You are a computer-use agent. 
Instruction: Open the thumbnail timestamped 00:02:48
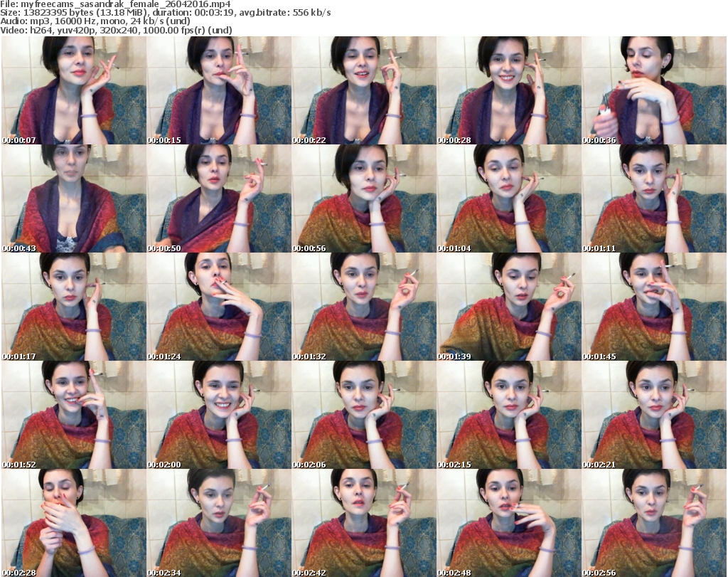click(x=509, y=523)
